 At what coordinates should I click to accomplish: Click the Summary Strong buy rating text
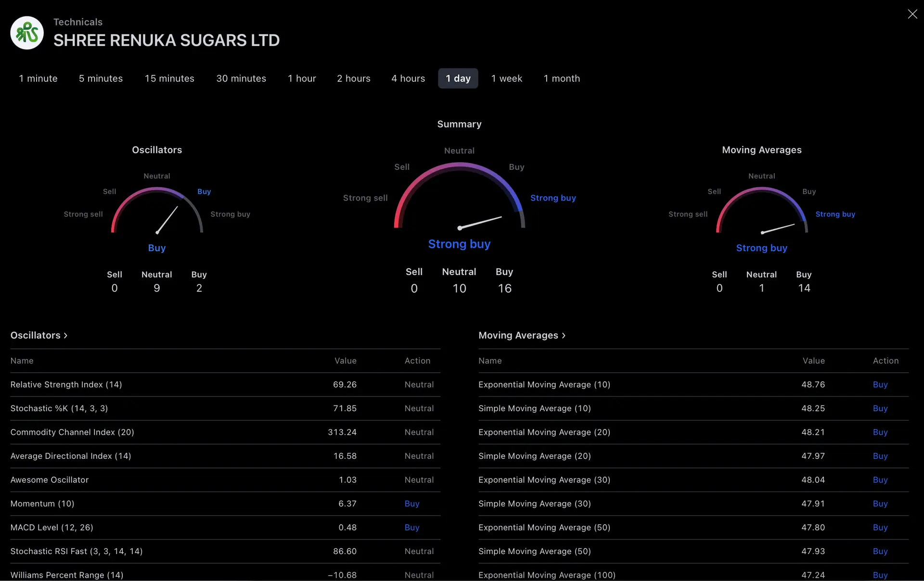(x=459, y=244)
